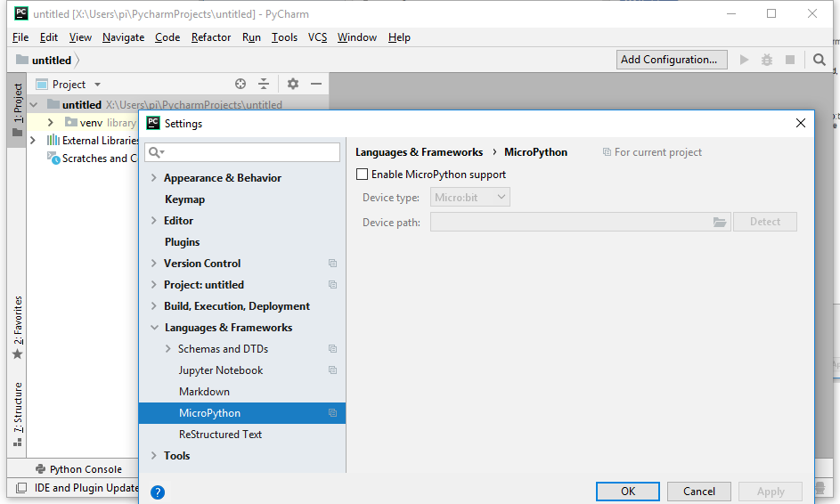Hide the Project panel with minus icon
Image resolution: width=840 pixels, height=504 pixels.
[x=316, y=84]
